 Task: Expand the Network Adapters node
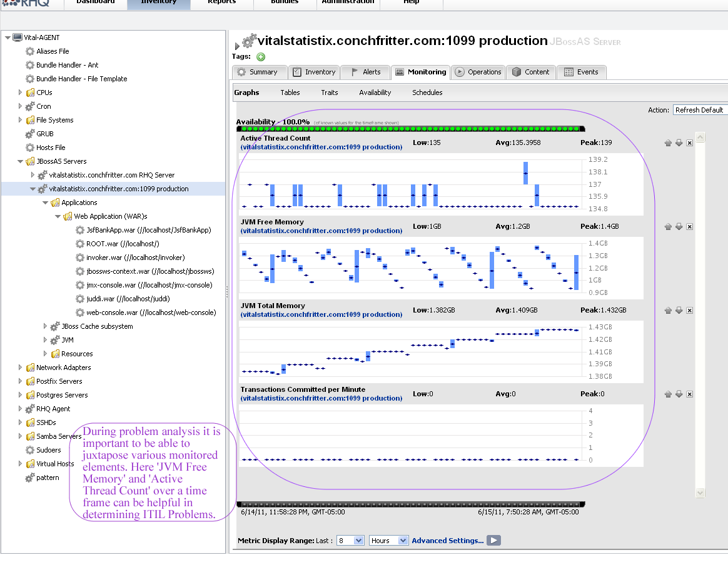pos(20,367)
